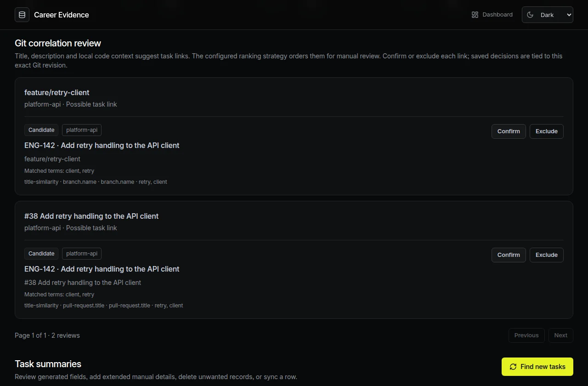Open the Dashboard navigation link
The image size is (588, 386).
pos(492,15)
